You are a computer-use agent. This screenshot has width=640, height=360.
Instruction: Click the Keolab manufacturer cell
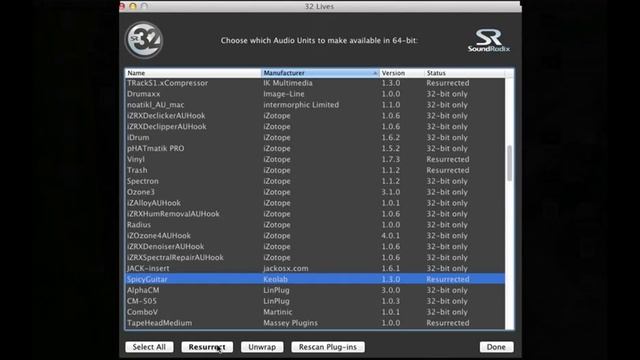[x=276, y=279]
